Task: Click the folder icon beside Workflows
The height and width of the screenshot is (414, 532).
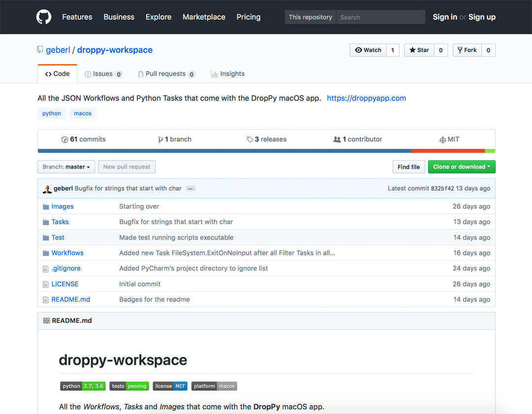Action: click(x=46, y=253)
